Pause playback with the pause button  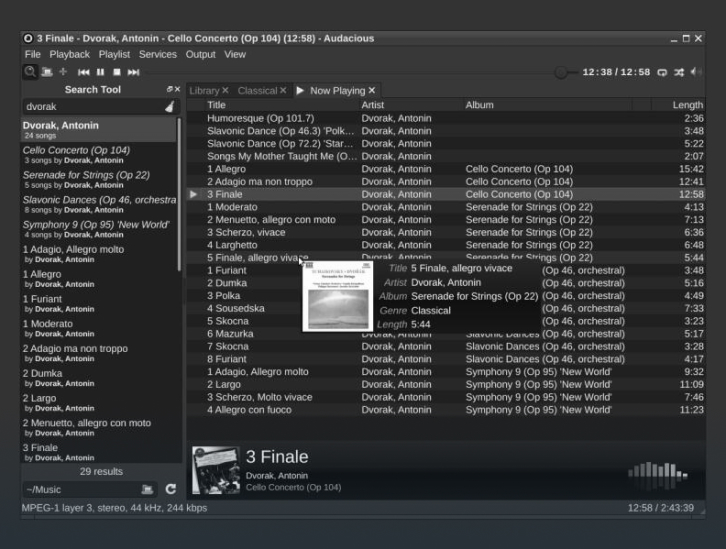pyautogui.click(x=100, y=72)
